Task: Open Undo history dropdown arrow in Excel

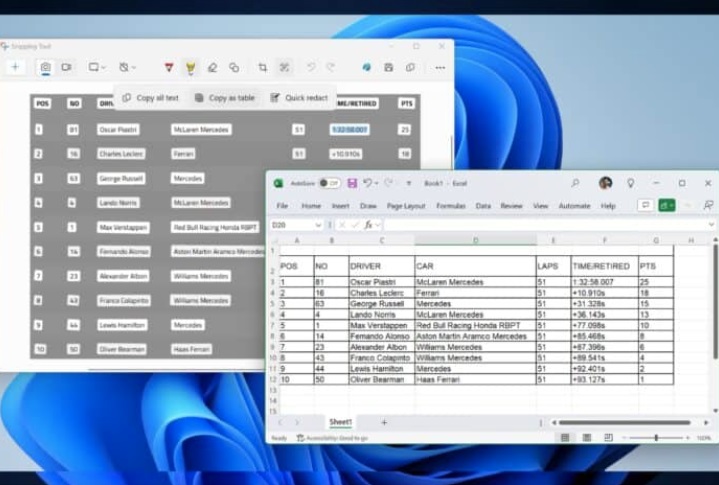Action: point(376,184)
